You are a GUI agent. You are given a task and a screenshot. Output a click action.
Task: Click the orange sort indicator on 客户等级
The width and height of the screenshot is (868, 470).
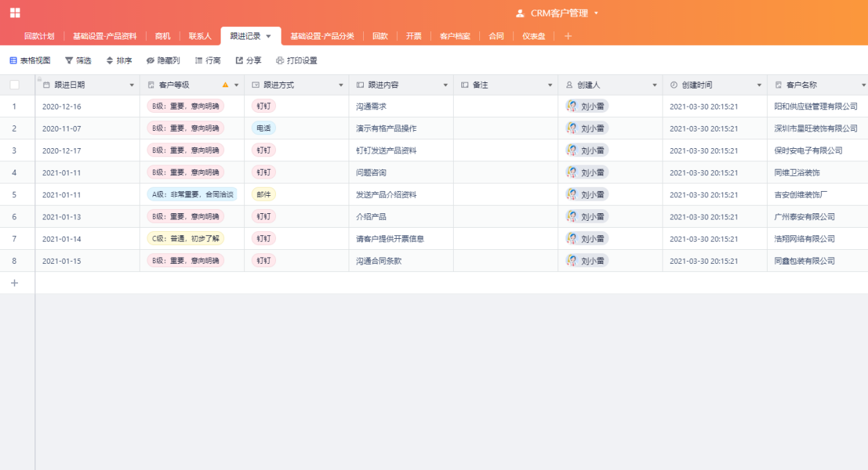(x=225, y=85)
